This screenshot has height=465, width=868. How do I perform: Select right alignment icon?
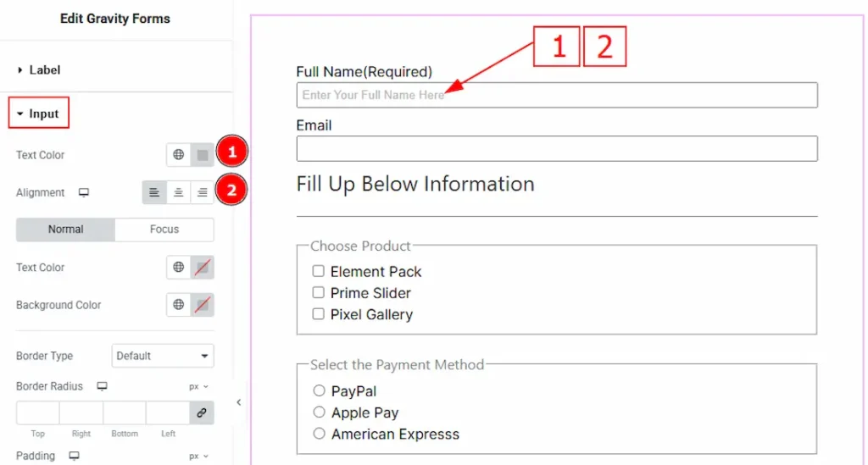tap(202, 193)
